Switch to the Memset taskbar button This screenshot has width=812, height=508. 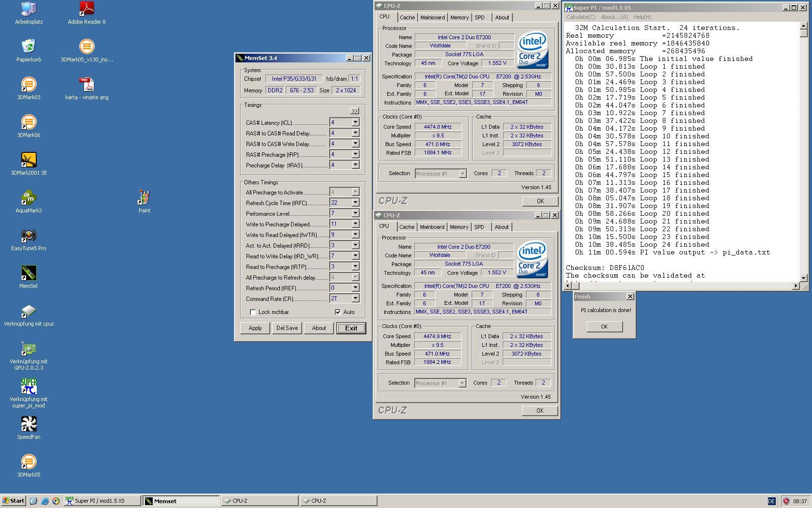click(x=181, y=501)
